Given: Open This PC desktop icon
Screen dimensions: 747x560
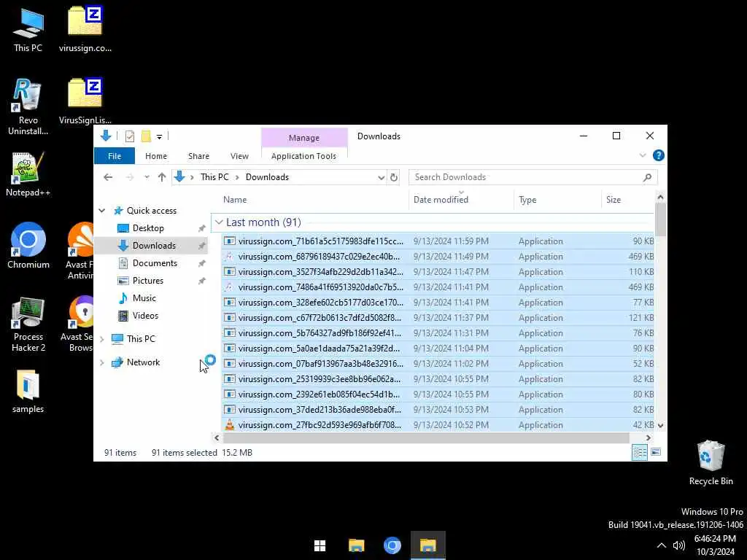Looking at the screenshot, I should point(28,29).
